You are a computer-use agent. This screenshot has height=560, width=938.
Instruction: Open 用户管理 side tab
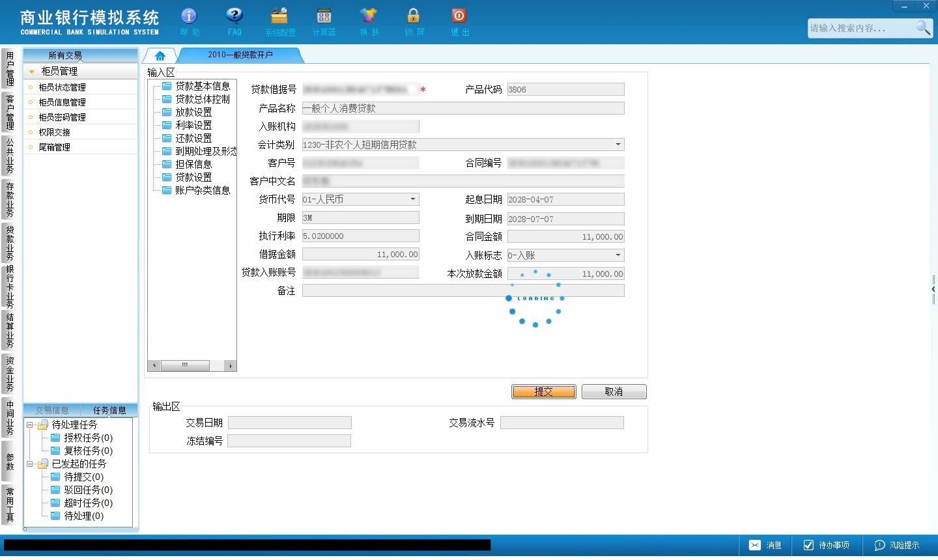10,69
